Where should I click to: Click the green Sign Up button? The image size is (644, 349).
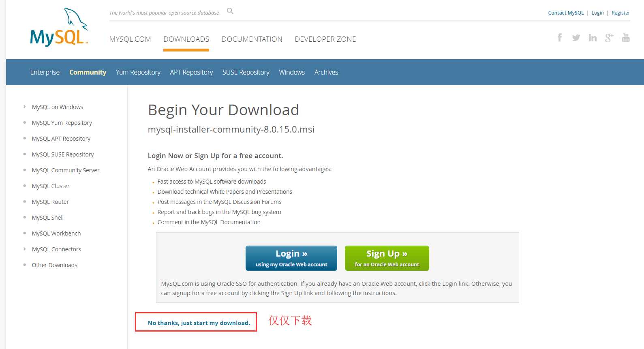pyautogui.click(x=387, y=258)
